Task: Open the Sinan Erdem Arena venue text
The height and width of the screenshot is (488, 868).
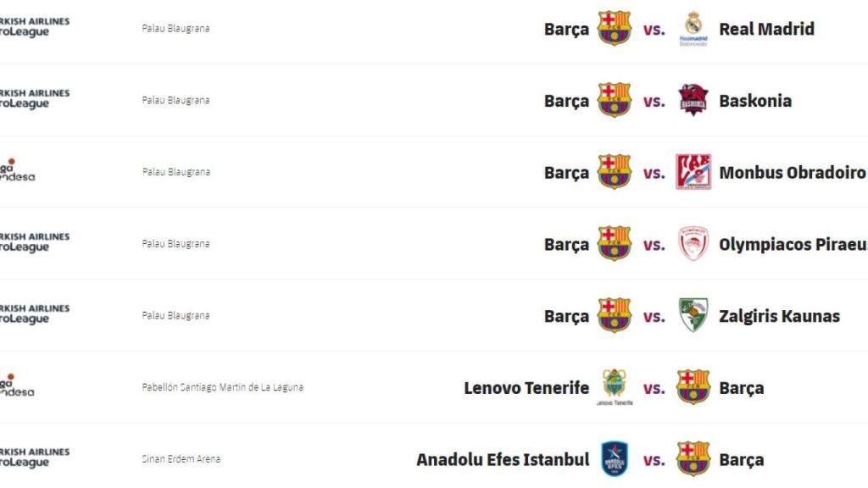Action: tap(181, 458)
